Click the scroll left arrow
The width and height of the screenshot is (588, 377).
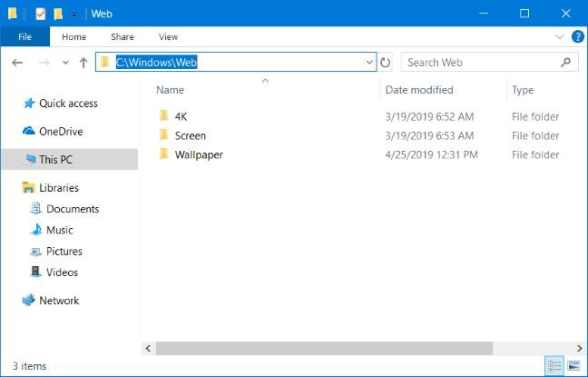coord(148,349)
